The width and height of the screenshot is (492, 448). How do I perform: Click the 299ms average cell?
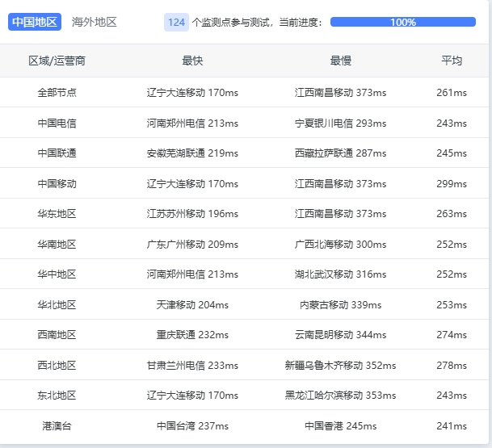[x=452, y=183]
